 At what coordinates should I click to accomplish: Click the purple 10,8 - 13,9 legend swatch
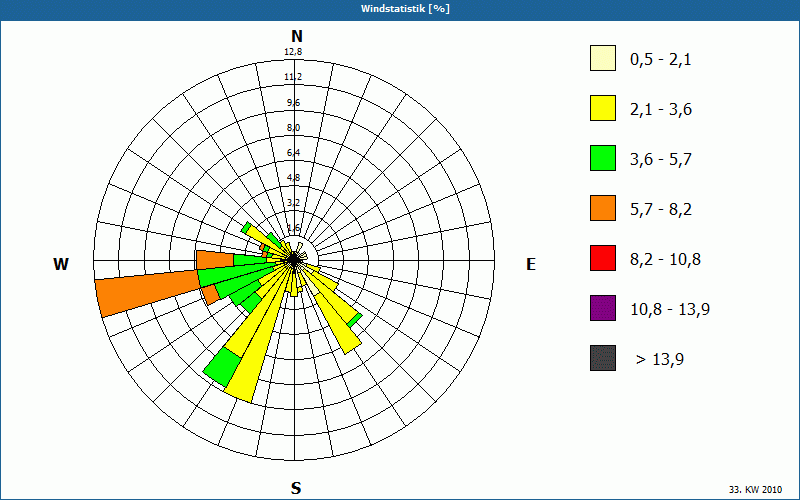[x=603, y=308]
